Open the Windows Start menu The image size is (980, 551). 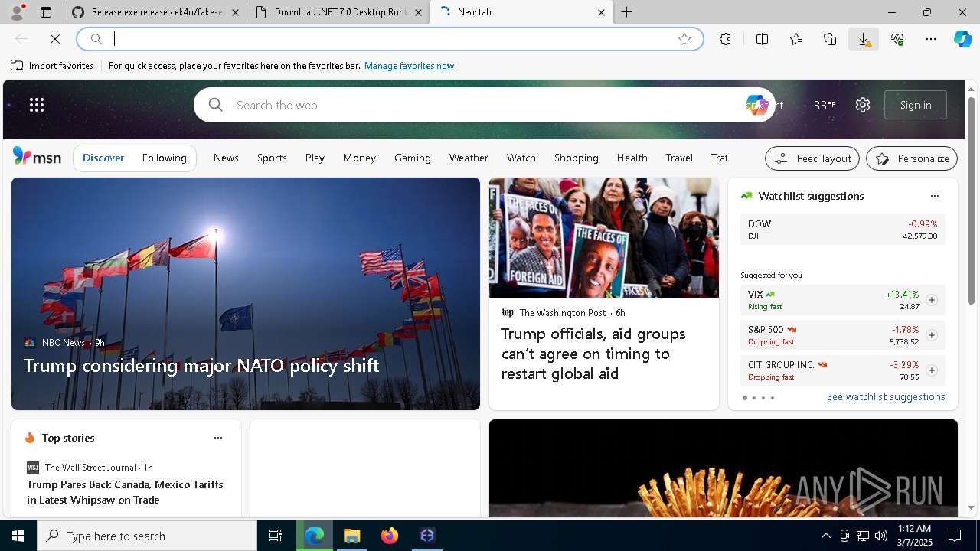[18, 536]
